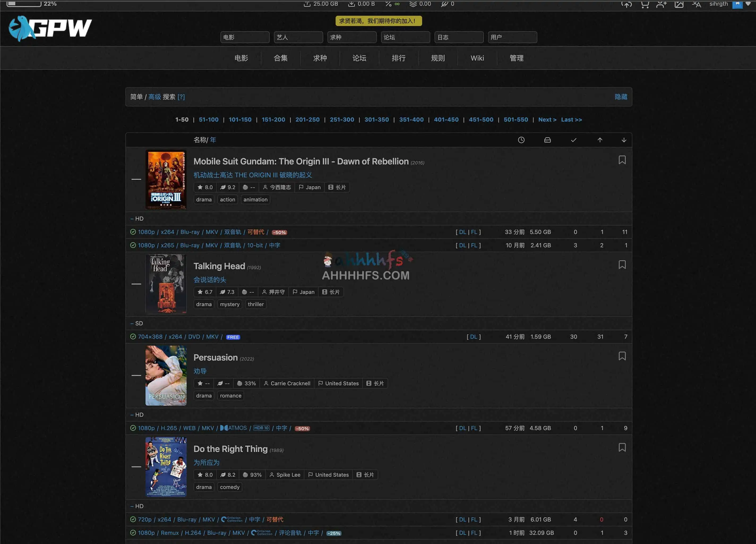Screen dimensions: 756x544
Task: Sort by time using clock icon
Action: [x=521, y=140]
